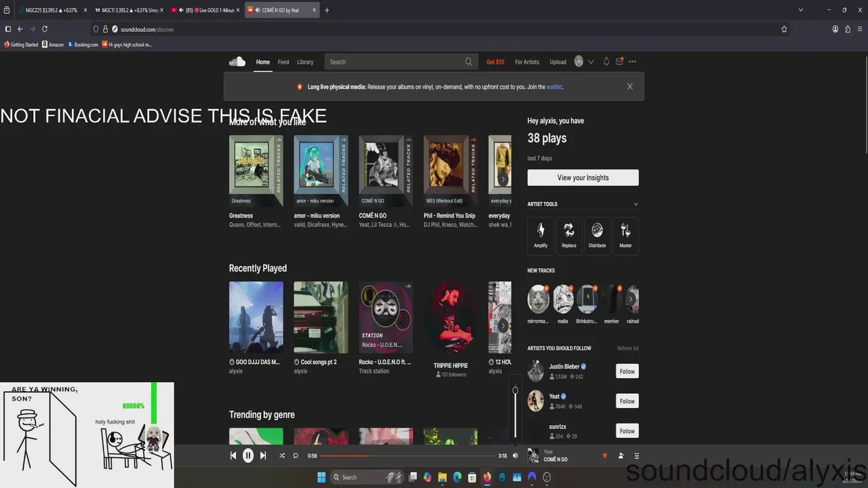Click the Windows taskbar search box
This screenshot has width=868, height=488.
[368, 477]
